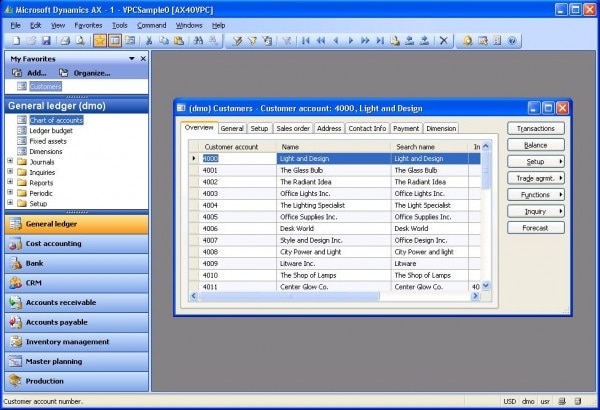
Task: Go to previous page double-arrow icon
Action: pos(321,41)
